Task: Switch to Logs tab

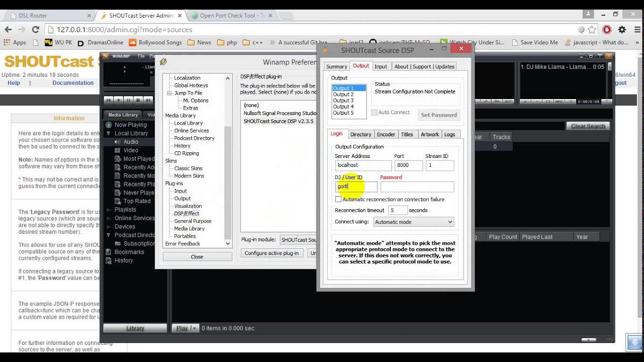Action: pyautogui.click(x=450, y=134)
